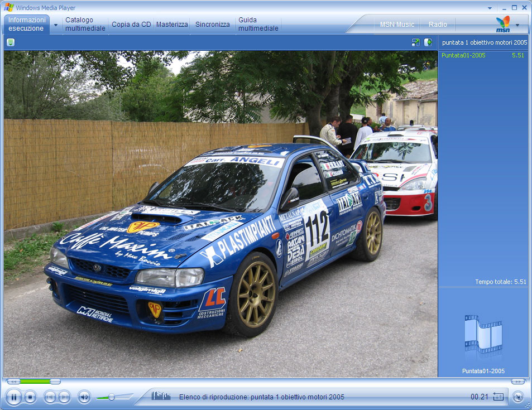Screen dimensions: 532x410
Task: Open the playlist title 'puntata 1 obiettivo motori 2005'
Action: [x=485, y=42]
